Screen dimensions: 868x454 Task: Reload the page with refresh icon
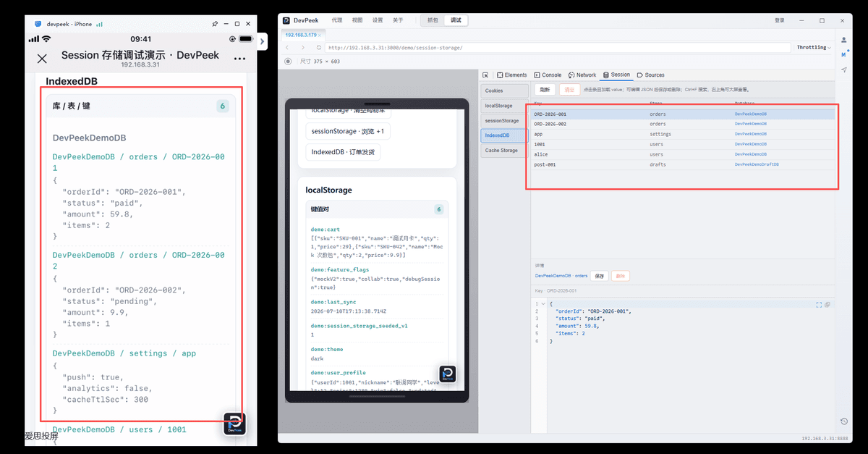318,47
